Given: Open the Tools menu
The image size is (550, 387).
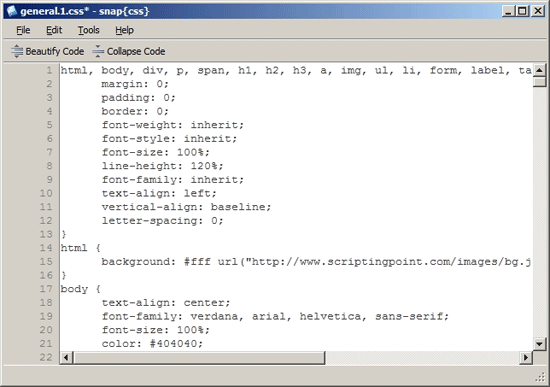Looking at the screenshot, I should pos(88,30).
